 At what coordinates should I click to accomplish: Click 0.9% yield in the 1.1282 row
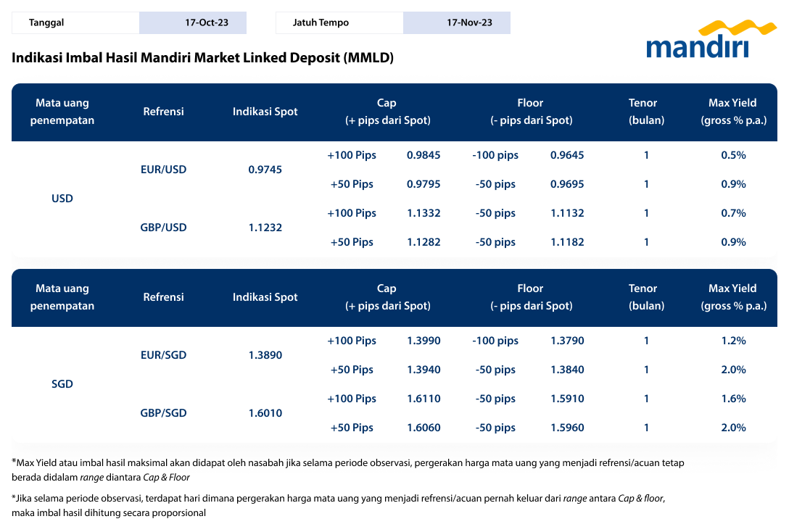[x=733, y=242]
